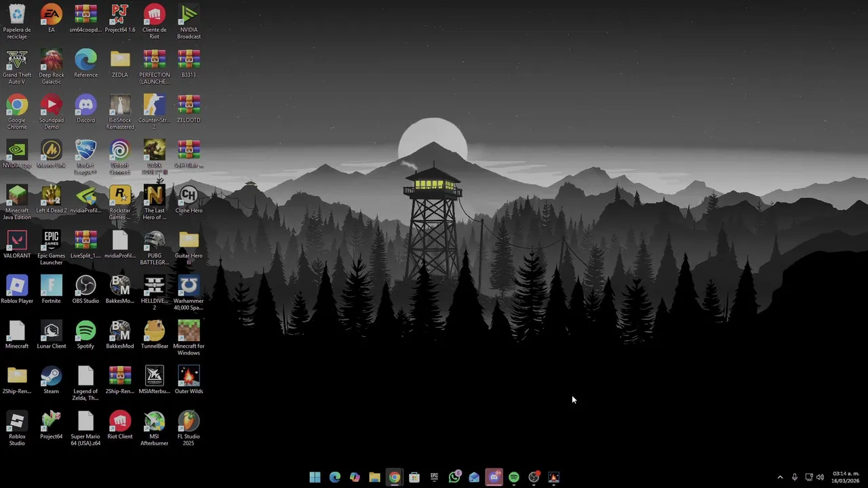Open the volume control in system tray
The width and height of the screenshot is (868, 488).
tap(820, 477)
